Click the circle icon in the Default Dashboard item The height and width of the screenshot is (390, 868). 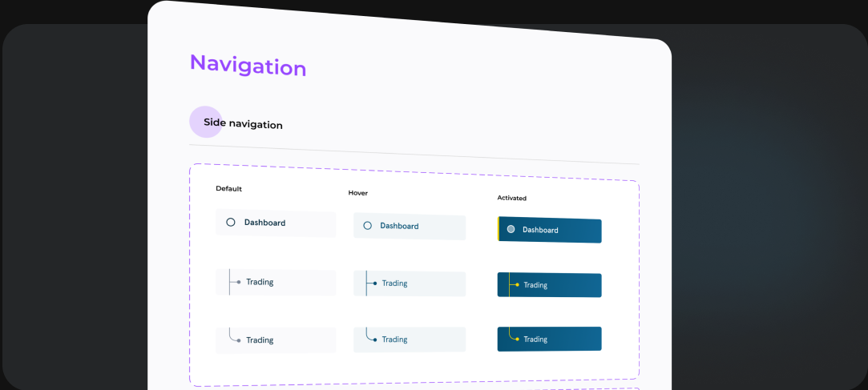point(231,223)
